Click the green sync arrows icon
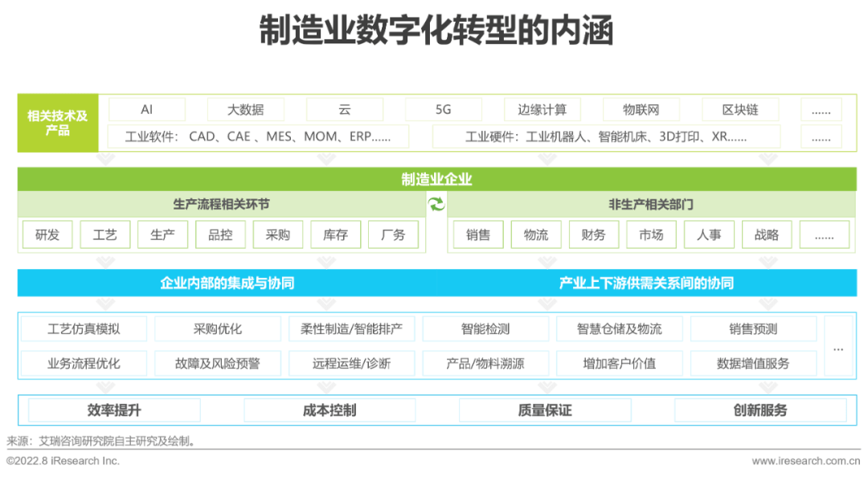Image resolution: width=868 pixels, height=477 pixels. click(436, 204)
